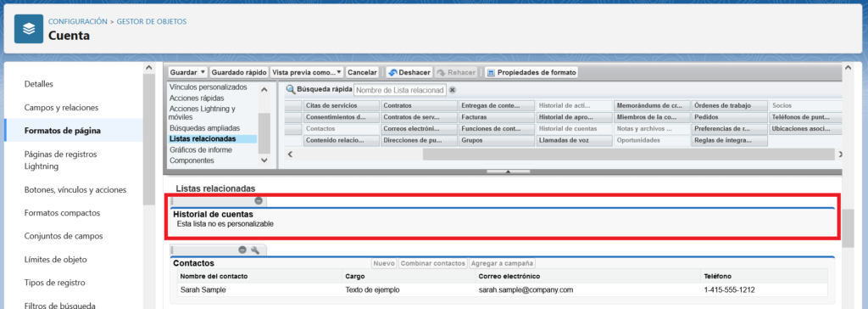The width and height of the screenshot is (868, 309).
Task: Open Botones, vínculos y acciones
Action: 75,189
